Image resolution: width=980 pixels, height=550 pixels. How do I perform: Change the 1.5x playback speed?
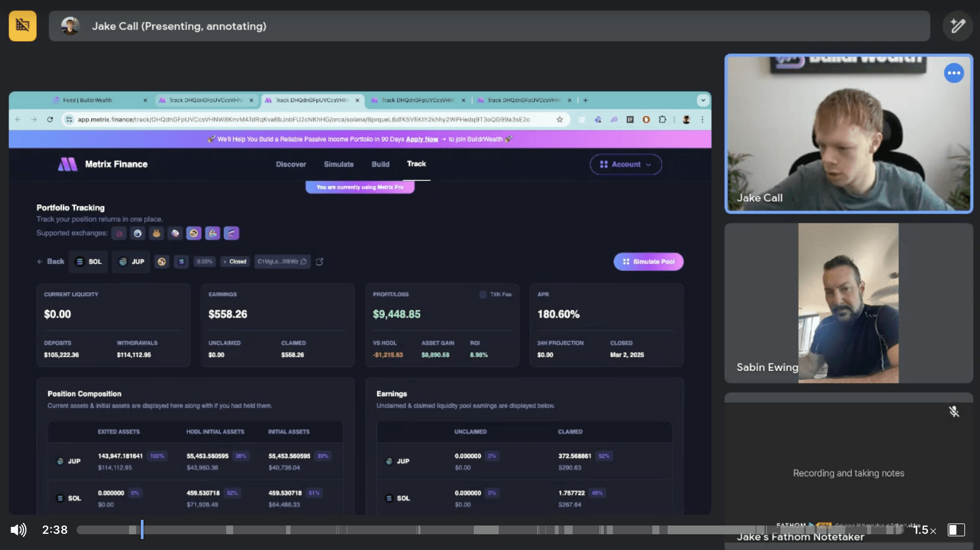pos(924,530)
